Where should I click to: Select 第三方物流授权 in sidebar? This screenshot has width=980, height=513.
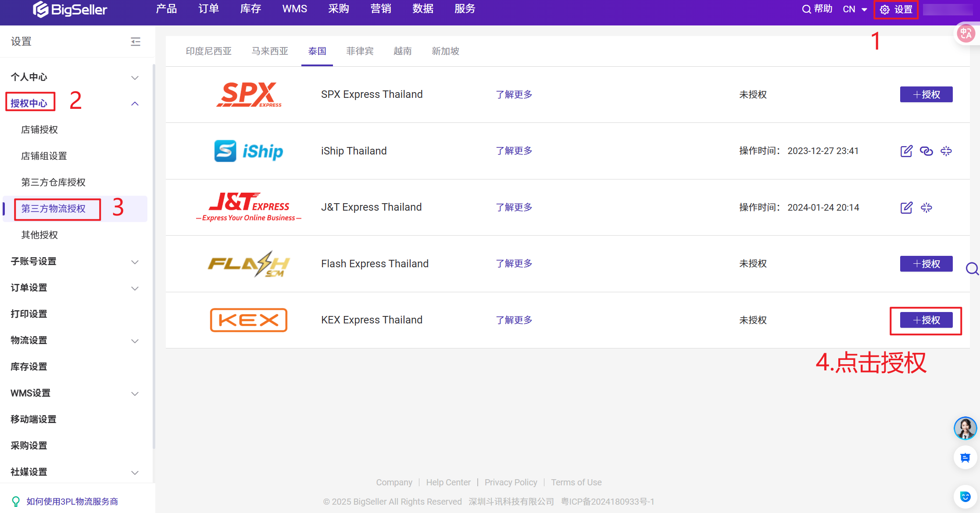point(54,208)
